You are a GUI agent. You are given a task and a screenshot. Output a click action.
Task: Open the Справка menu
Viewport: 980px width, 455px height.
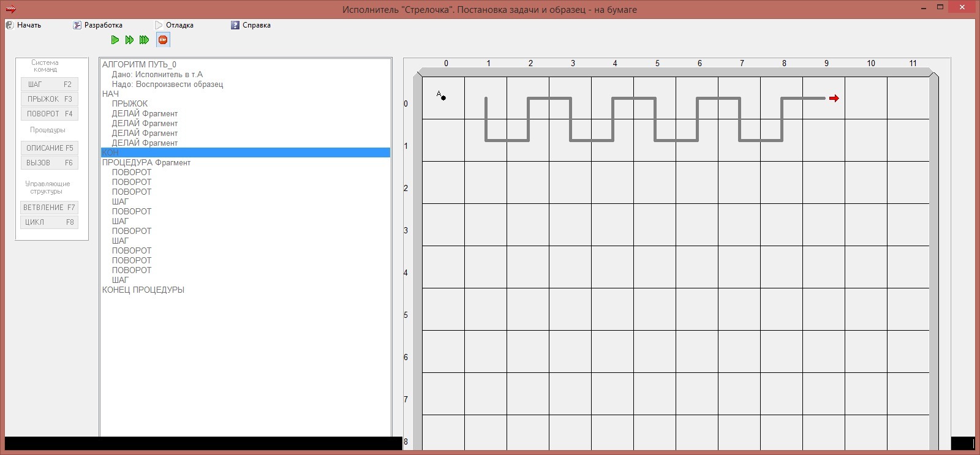(251, 25)
